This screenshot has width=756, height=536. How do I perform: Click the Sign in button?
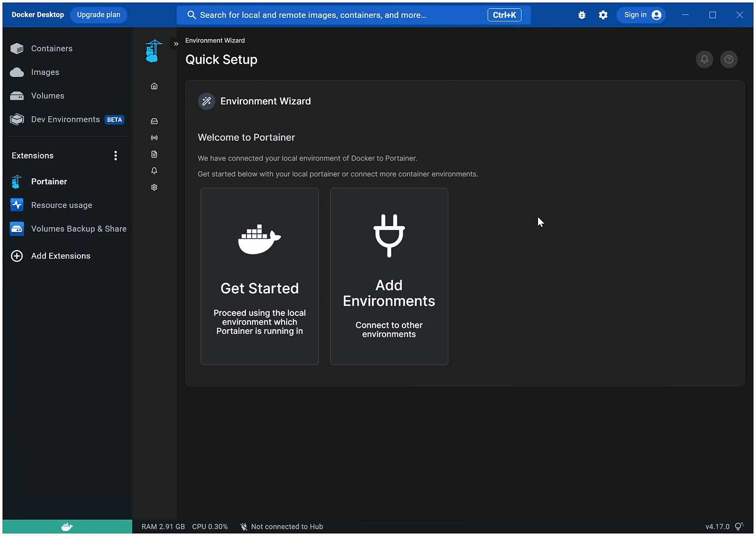(642, 15)
